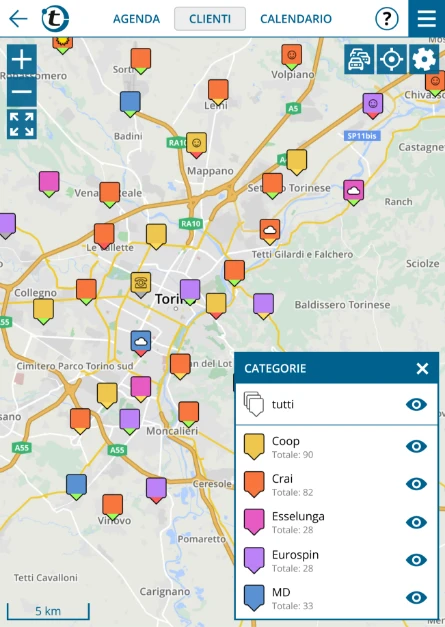Viewport: 445px width, 627px height.
Task: Select the blue cloud pin south of Torino
Action: click(x=141, y=343)
